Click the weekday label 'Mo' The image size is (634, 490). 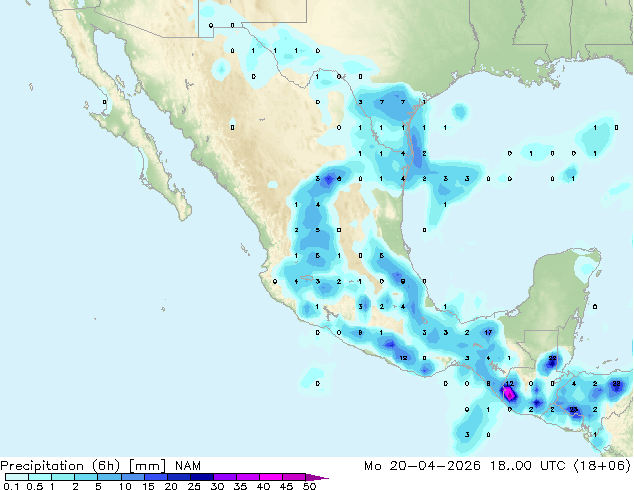(372, 466)
